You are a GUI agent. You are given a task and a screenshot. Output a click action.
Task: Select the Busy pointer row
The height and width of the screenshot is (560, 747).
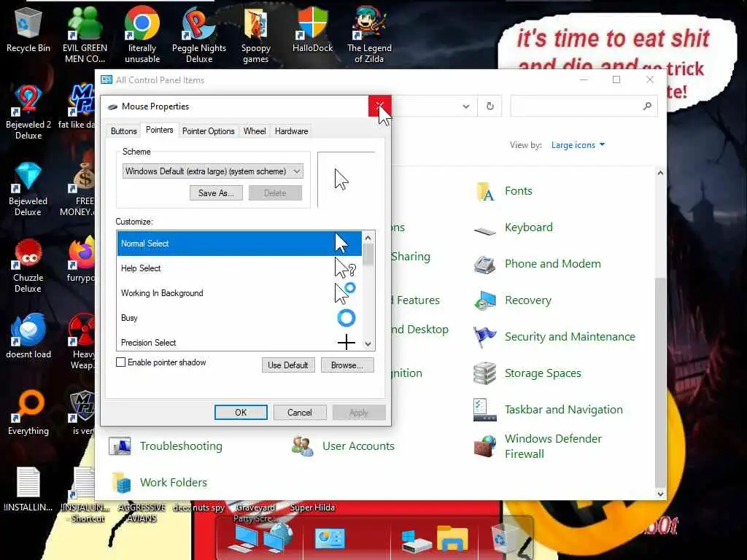click(239, 318)
